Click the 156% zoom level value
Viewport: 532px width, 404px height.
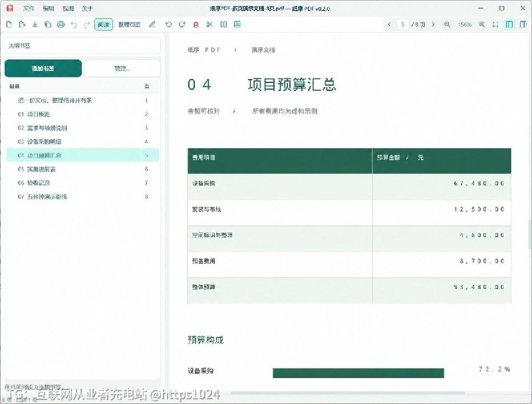pyautogui.click(x=464, y=25)
